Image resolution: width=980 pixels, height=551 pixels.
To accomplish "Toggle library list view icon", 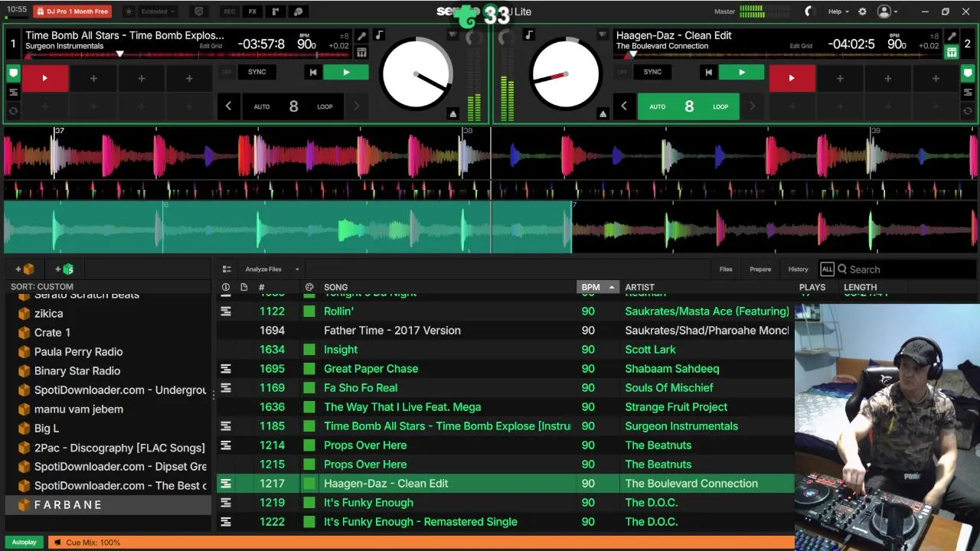I will (x=227, y=269).
